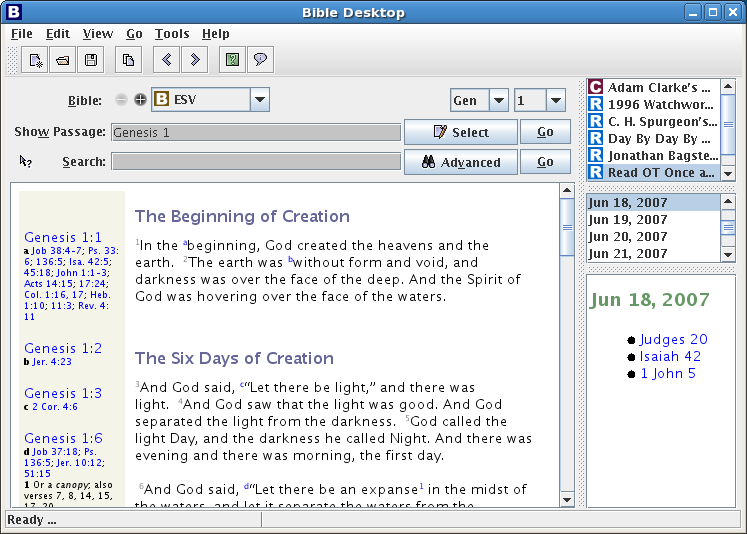Screen dimensions: 747x534
Task: Click the main passage vertical scrollbar
Action: (x=567, y=350)
